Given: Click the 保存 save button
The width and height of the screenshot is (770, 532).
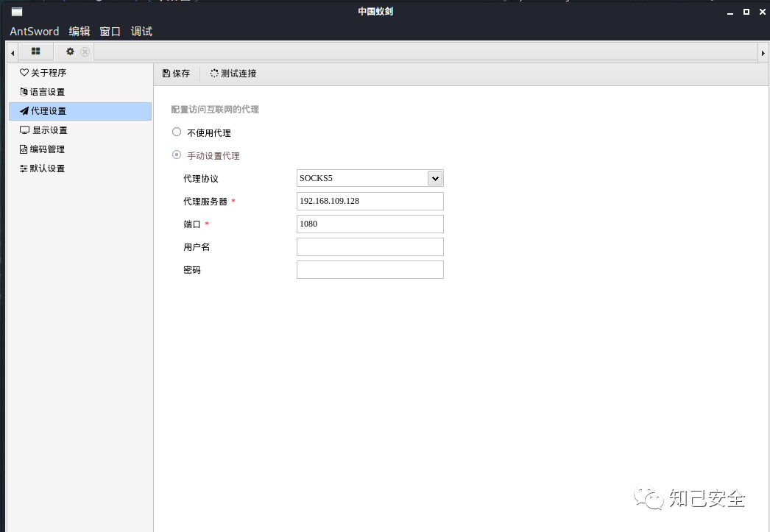Looking at the screenshot, I should [176, 73].
